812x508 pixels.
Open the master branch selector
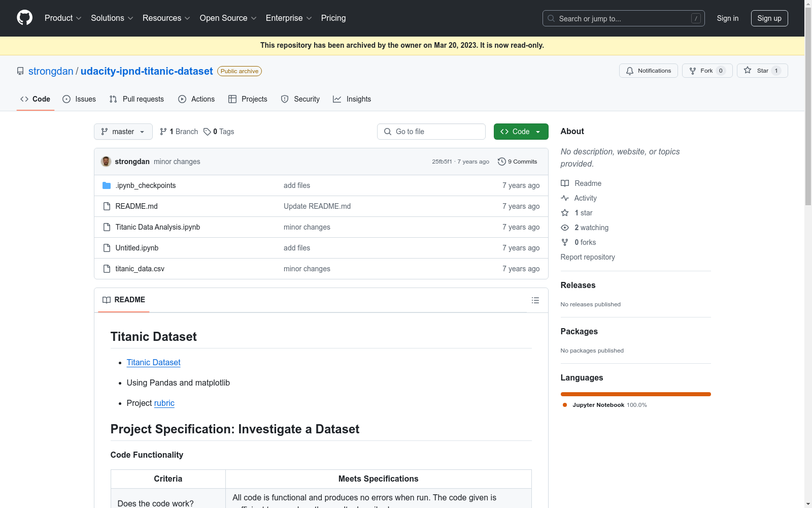[x=123, y=132]
